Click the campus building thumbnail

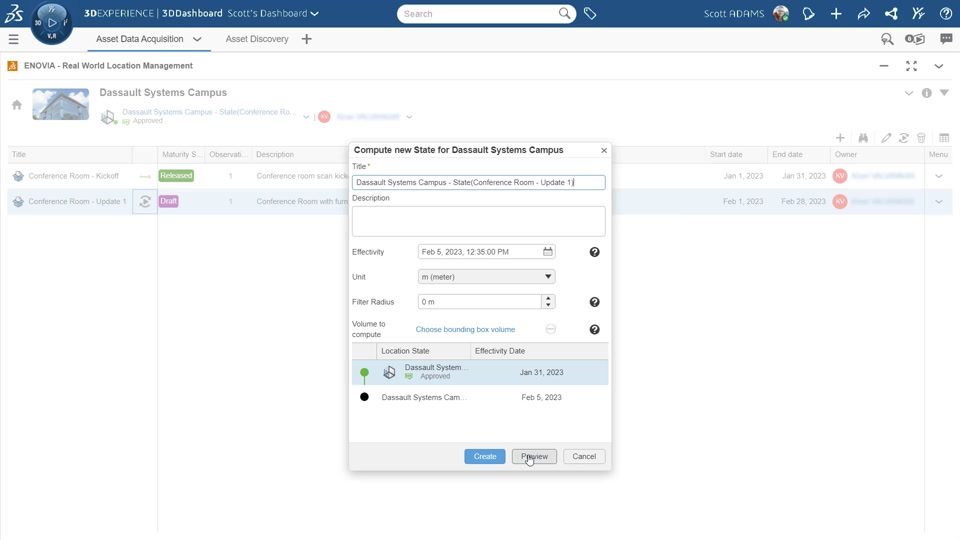click(x=61, y=104)
